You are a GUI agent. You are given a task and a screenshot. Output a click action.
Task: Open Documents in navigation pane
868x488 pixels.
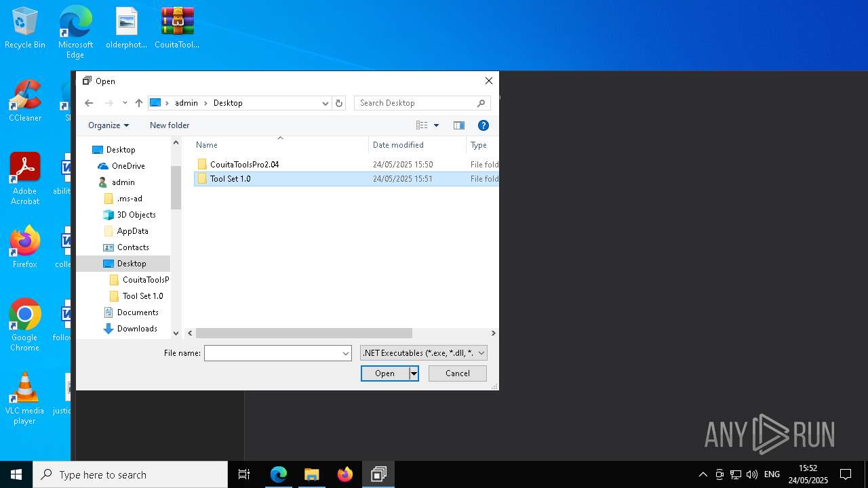[x=138, y=312]
